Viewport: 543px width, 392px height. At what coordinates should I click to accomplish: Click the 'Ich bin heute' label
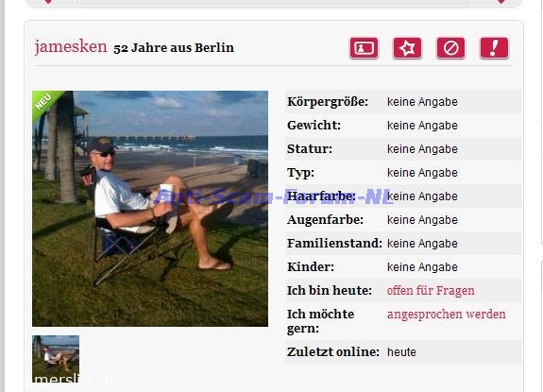(330, 290)
